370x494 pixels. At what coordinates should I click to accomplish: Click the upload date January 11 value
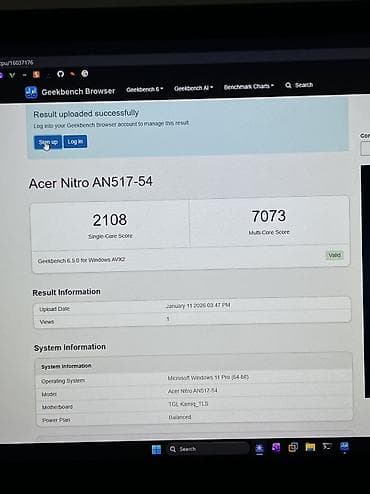point(198,305)
